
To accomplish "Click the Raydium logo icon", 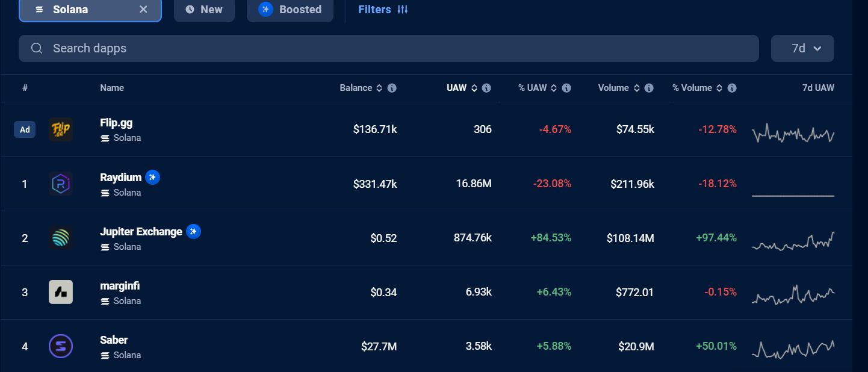I will pyautogui.click(x=61, y=184).
